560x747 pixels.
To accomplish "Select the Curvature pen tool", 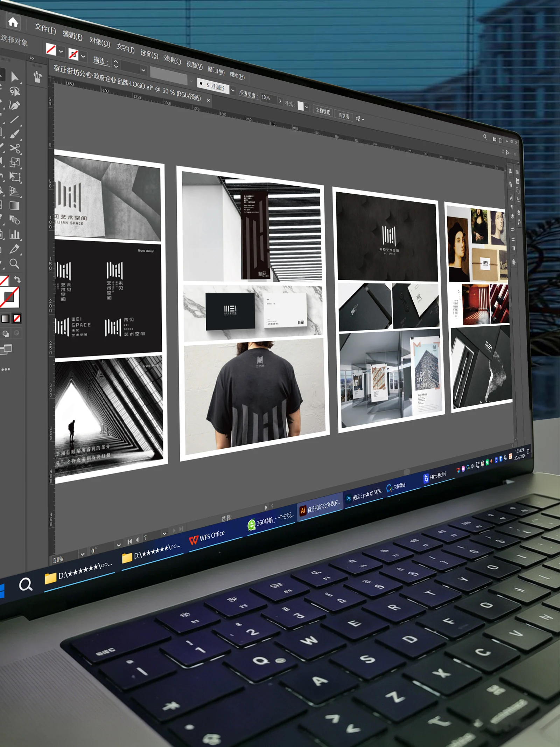I will [15, 105].
